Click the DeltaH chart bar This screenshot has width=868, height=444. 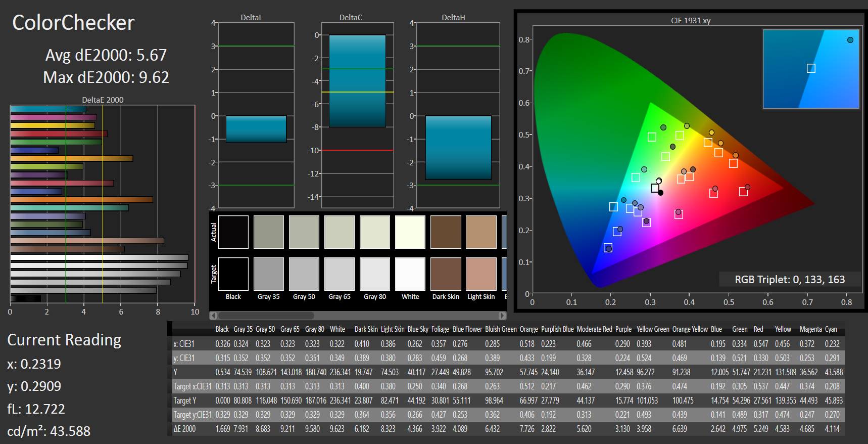[x=458, y=148]
